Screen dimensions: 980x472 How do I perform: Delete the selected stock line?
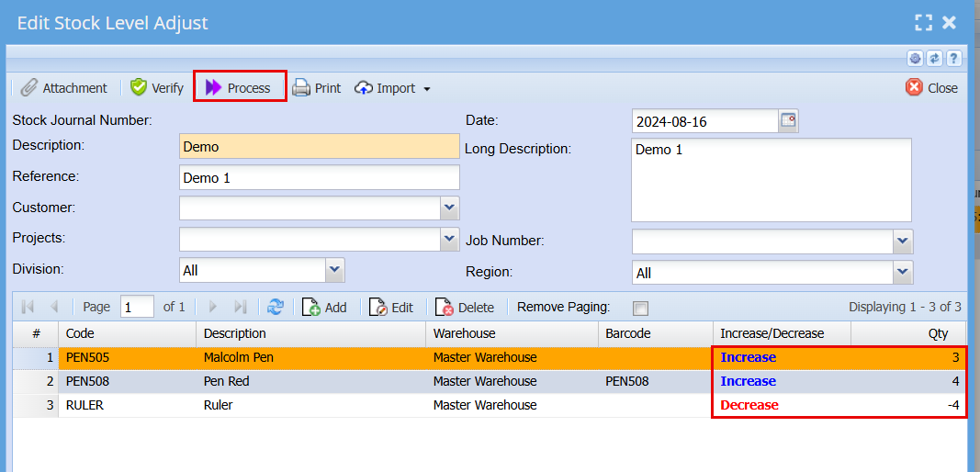coord(465,307)
